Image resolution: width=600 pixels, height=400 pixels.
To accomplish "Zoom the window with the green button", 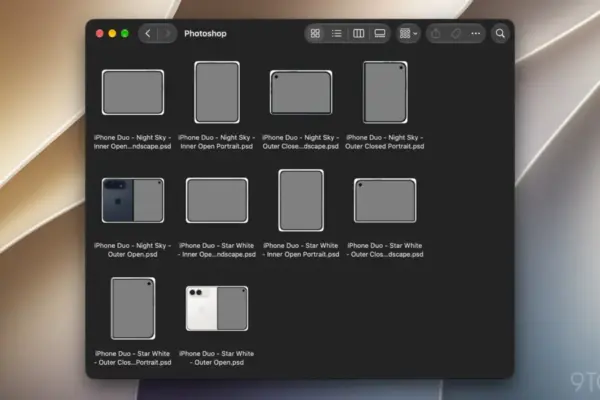I will point(125,34).
